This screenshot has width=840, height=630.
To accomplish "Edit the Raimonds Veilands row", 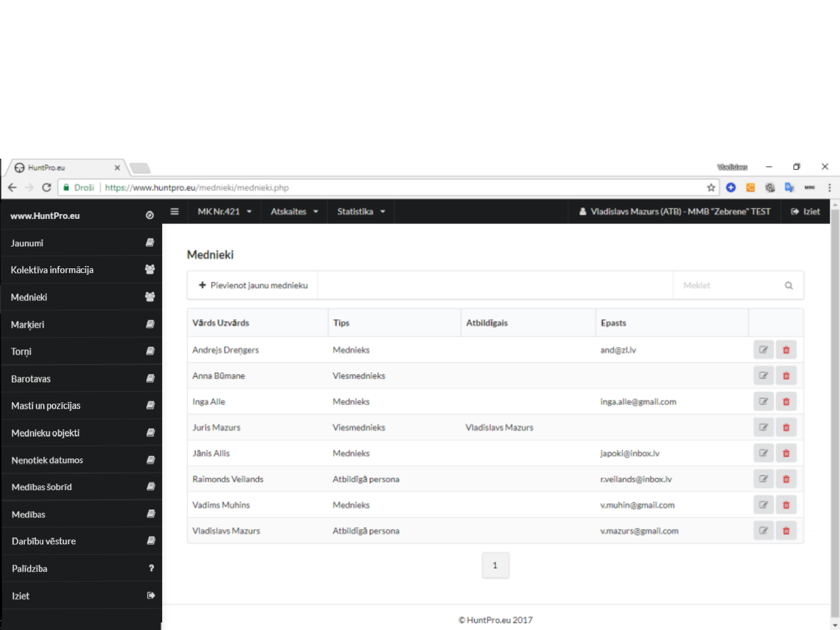I will coord(764,479).
